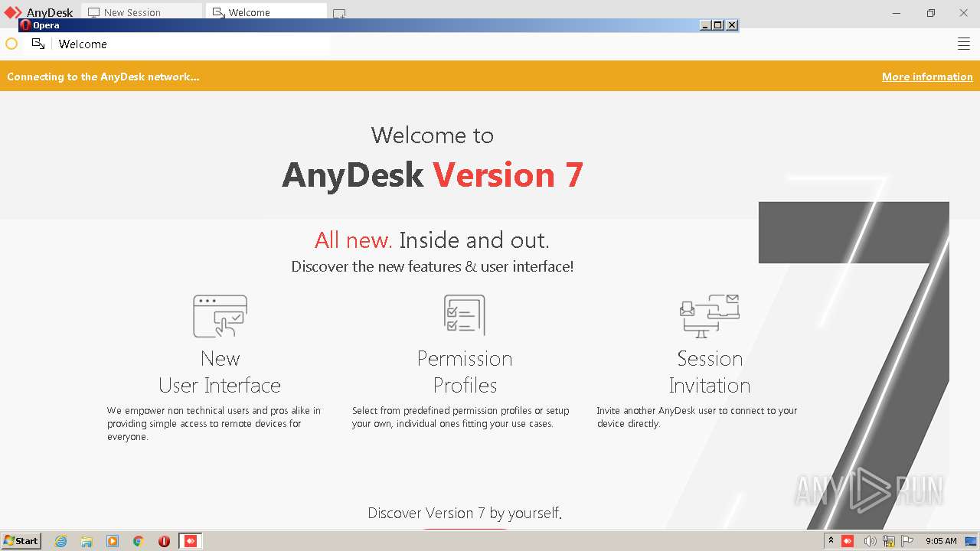Click the red button below Discover Version 7
The height and width of the screenshot is (551, 980).
click(x=465, y=528)
